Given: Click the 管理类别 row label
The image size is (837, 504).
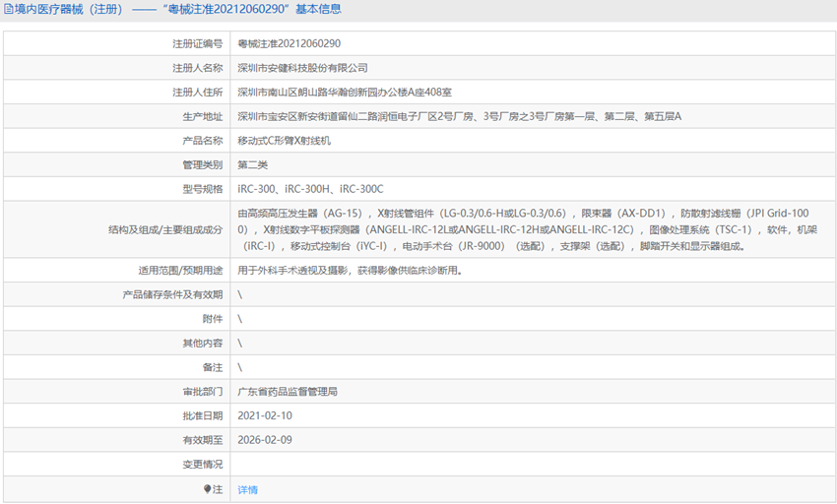Looking at the screenshot, I should click(x=202, y=165).
